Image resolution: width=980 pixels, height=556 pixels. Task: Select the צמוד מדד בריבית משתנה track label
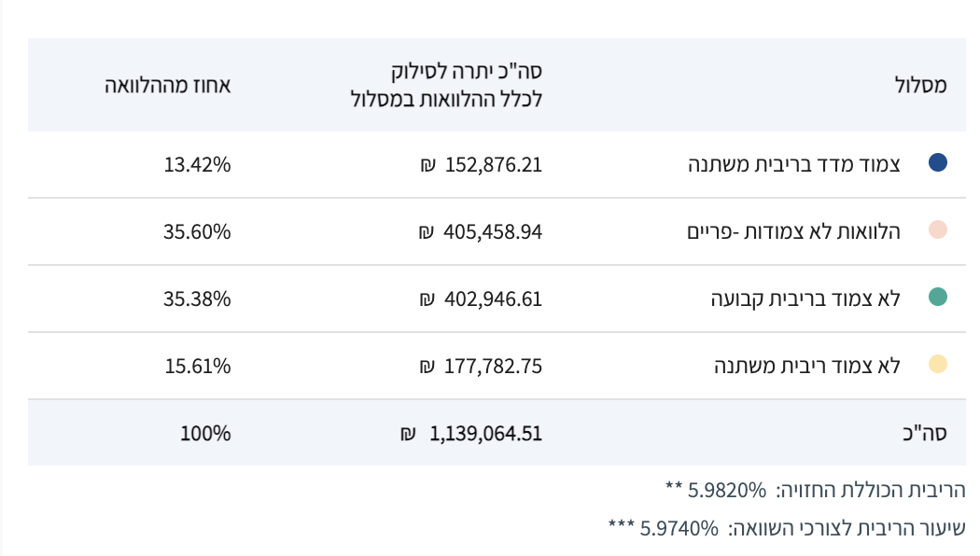tap(804, 164)
